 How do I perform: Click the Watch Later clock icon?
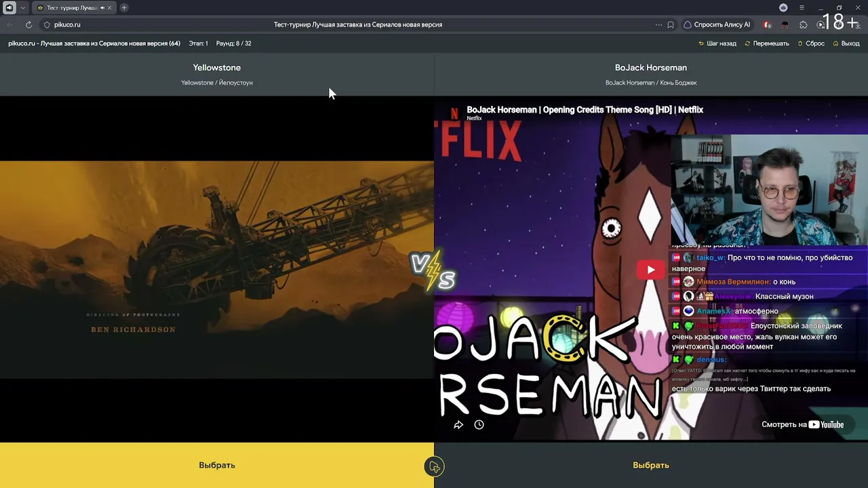pos(479,425)
